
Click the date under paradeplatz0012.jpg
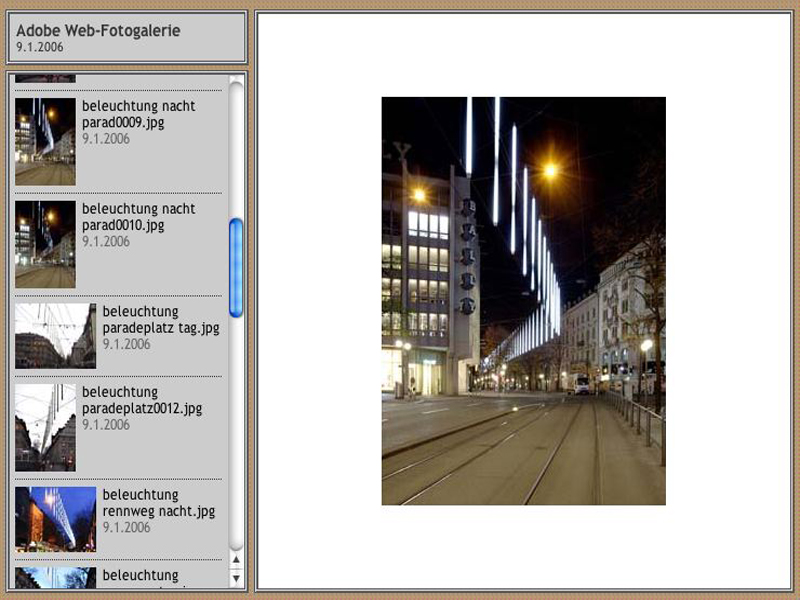(x=106, y=424)
